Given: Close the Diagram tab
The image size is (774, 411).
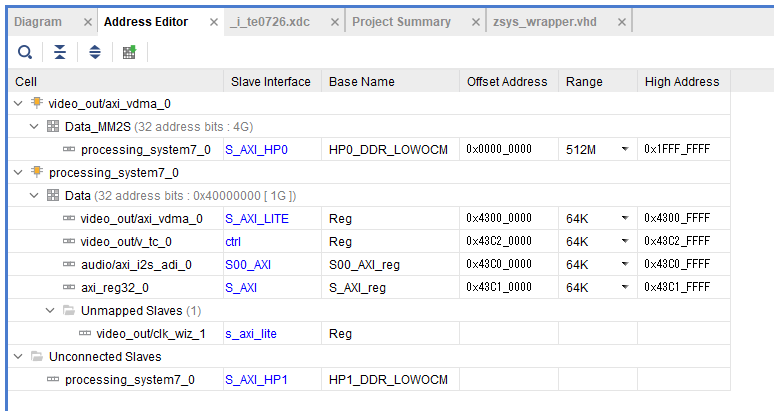Looking at the screenshot, I should pos(87,22).
